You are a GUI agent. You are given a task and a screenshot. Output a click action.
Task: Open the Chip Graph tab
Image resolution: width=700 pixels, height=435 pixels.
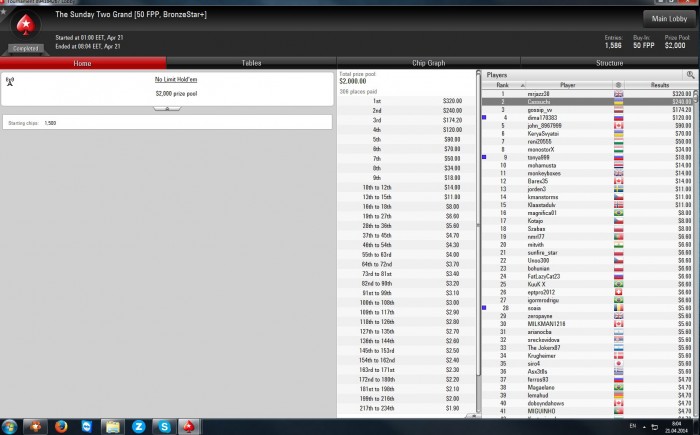[x=429, y=63]
